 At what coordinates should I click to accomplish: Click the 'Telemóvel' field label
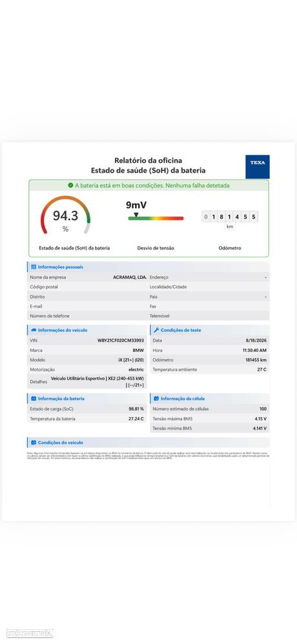coord(159,316)
